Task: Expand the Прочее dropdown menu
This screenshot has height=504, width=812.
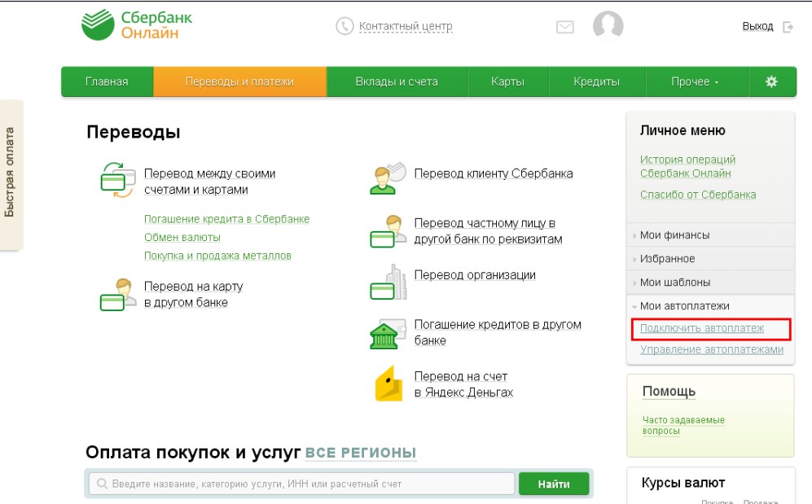Action: pyautogui.click(x=696, y=81)
